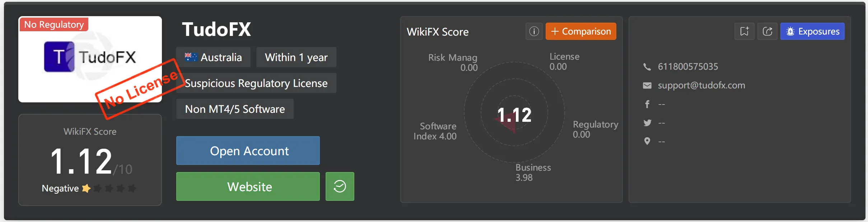The image size is (868, 222).
Task: Click the Business 3.98 label
Action: pos(533,172)
